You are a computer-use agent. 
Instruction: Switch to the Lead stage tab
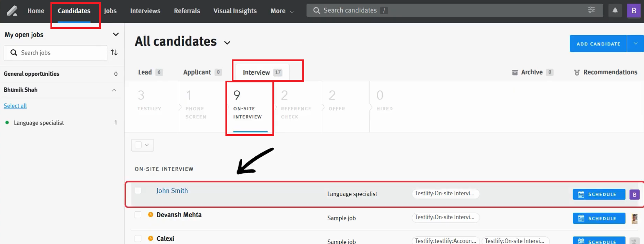(150, 72)
